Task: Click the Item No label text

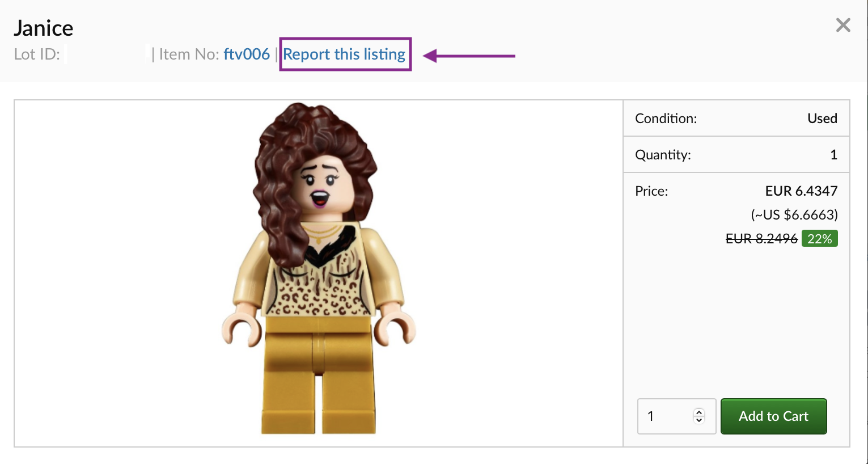Action: pos(189,54)
